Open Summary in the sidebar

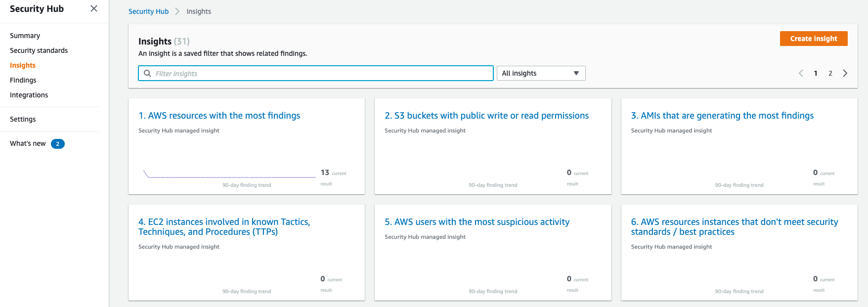click(25, 36)
